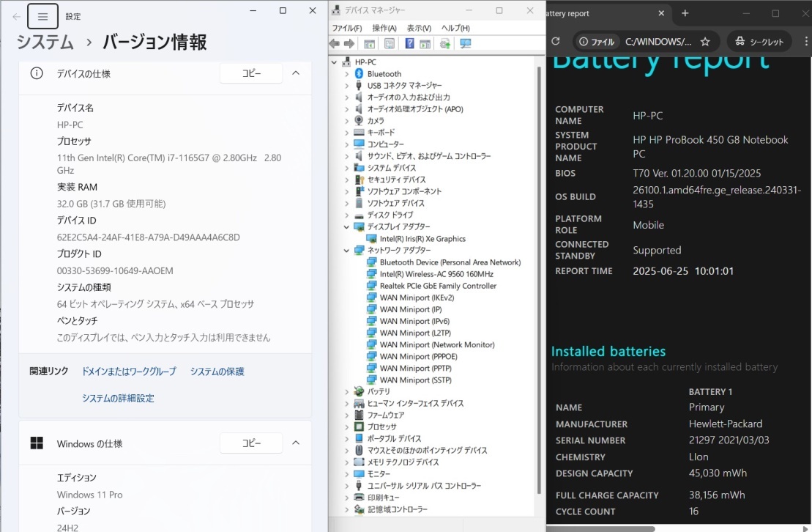Open the ヘルプ(H) menu in Device Manager
The image size is (812, 532).
tap(455, 28)
